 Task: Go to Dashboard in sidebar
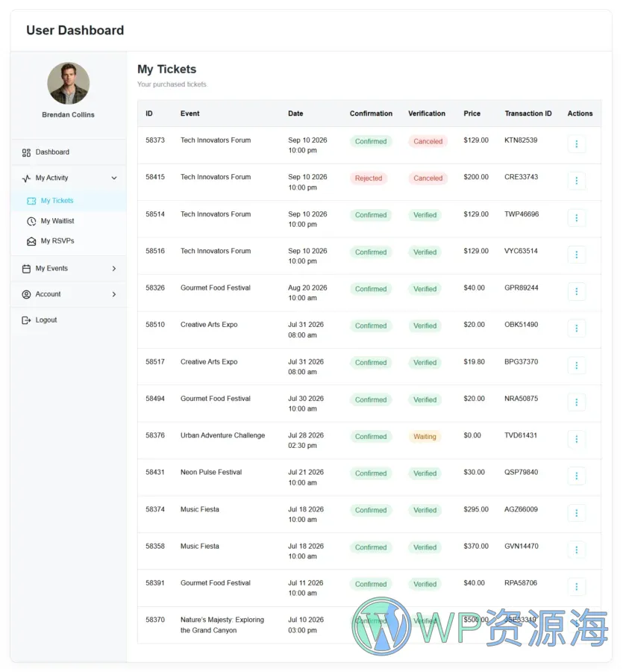pyautogui.click(x=69, y=152)
